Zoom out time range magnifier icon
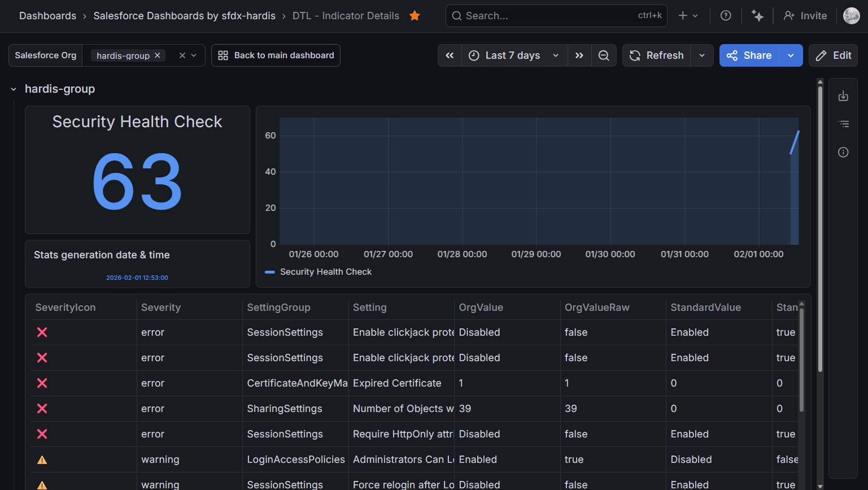Screen dimensions: 868x490 point(604,55)
